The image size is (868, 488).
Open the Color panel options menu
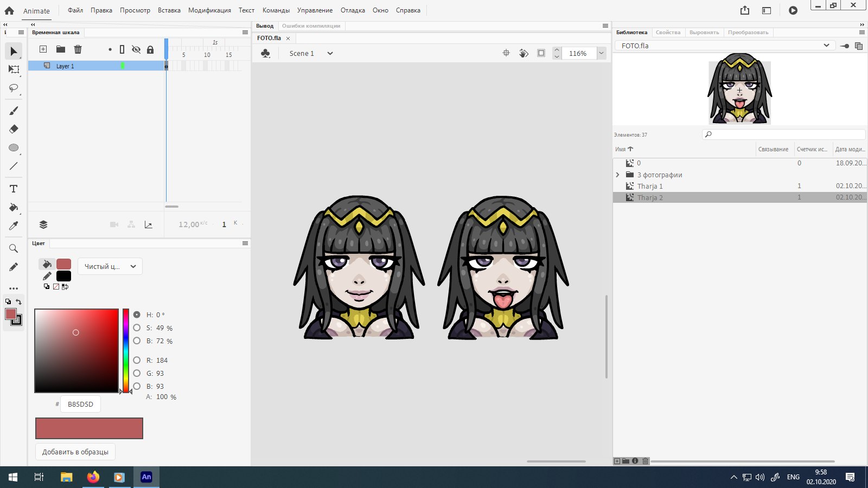pyautogui.click(x=245, y=243)
